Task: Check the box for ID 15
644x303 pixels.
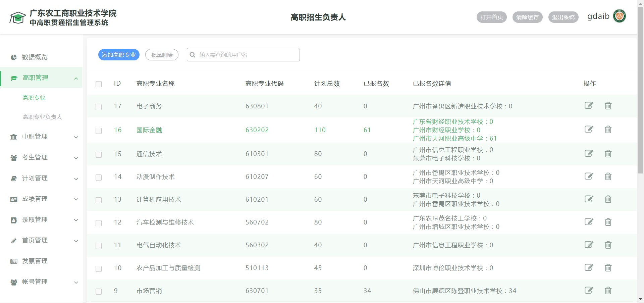Action: [x=99, y=154]
